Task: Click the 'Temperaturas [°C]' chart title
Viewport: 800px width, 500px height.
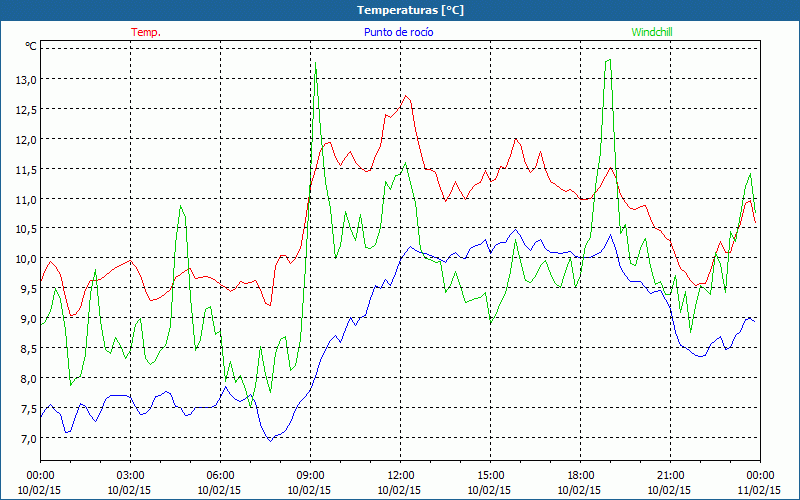Action: click(x=410, y=10)
